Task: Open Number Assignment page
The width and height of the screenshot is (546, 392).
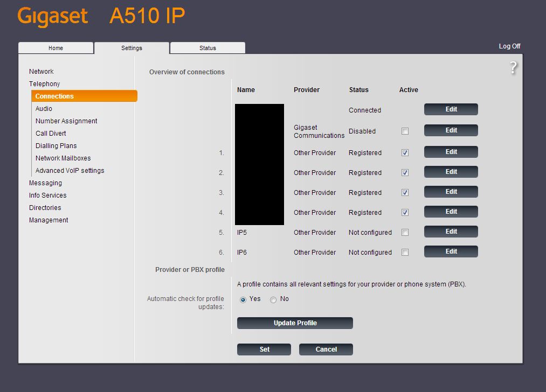Action: pos(66,121)
